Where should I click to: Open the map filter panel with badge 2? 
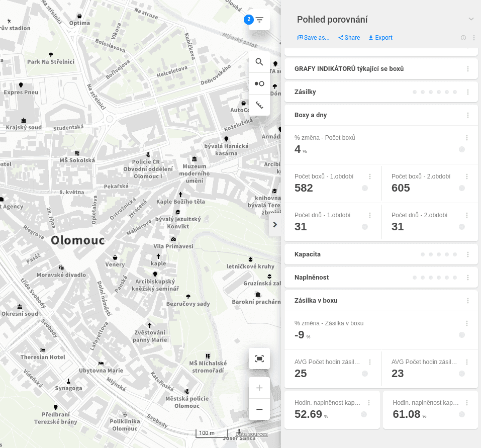tap(259, 19)
